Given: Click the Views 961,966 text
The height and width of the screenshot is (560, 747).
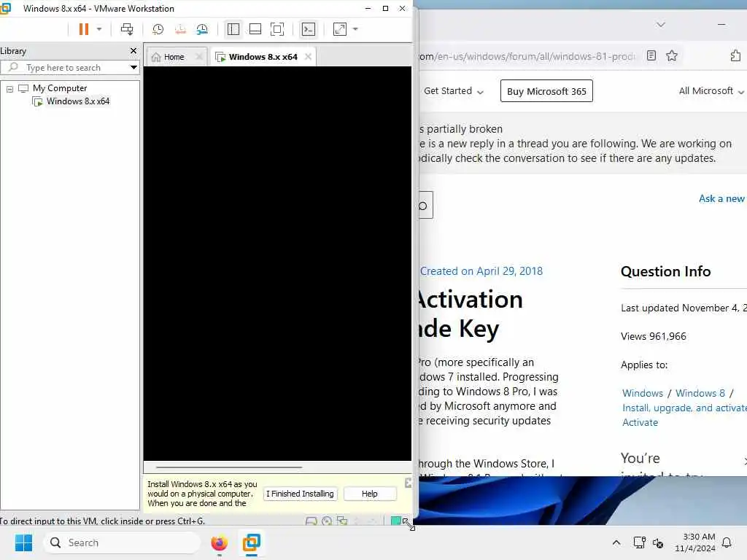Looking at the screenshot, I should point(653,336).
